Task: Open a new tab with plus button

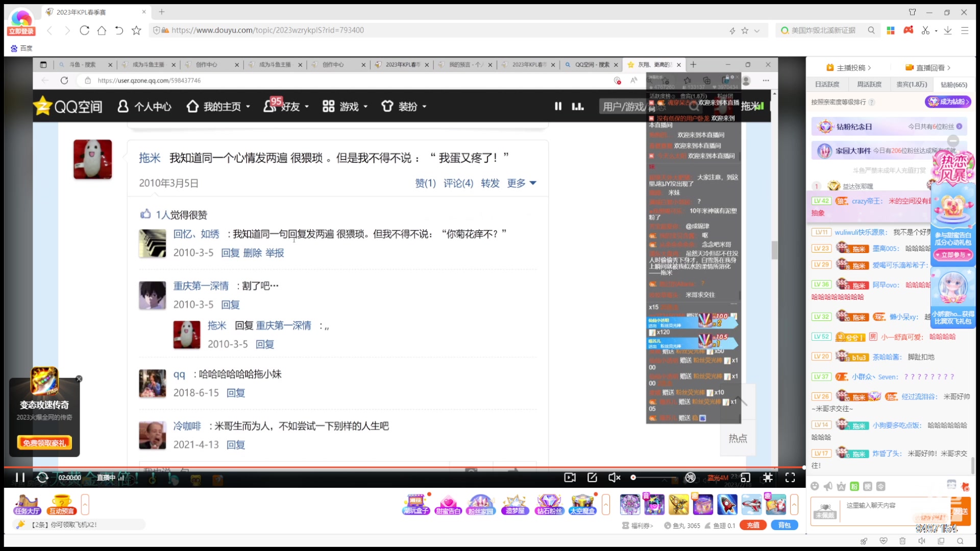Action: pos(161,12)
